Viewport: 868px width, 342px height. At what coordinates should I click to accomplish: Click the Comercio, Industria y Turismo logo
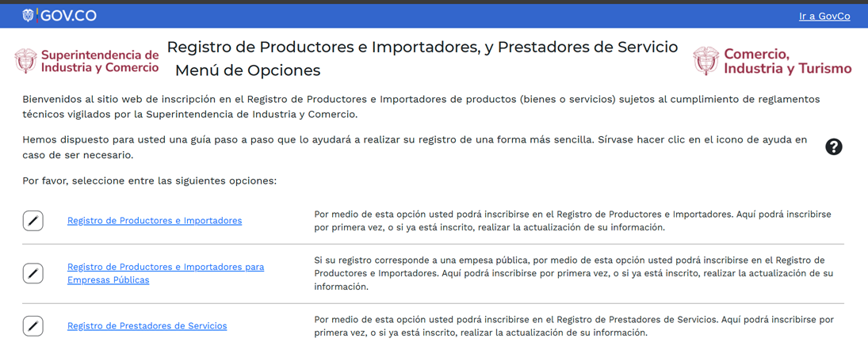tap(772, 61)
